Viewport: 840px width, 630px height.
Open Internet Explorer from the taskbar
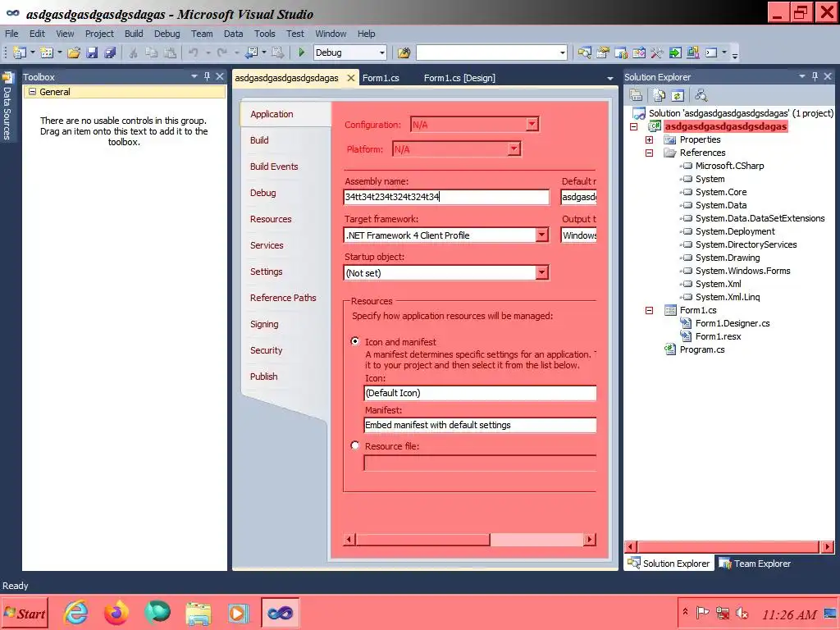(75, 612)
